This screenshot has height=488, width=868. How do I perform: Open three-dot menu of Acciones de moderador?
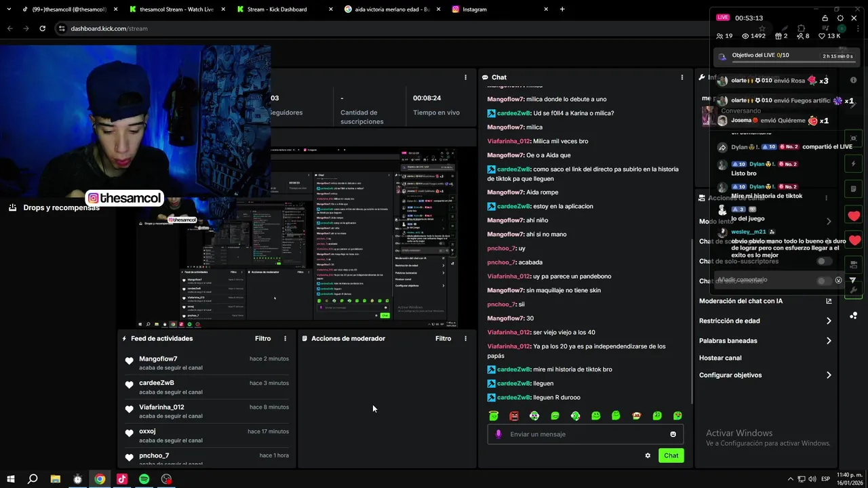pos(465,338)
